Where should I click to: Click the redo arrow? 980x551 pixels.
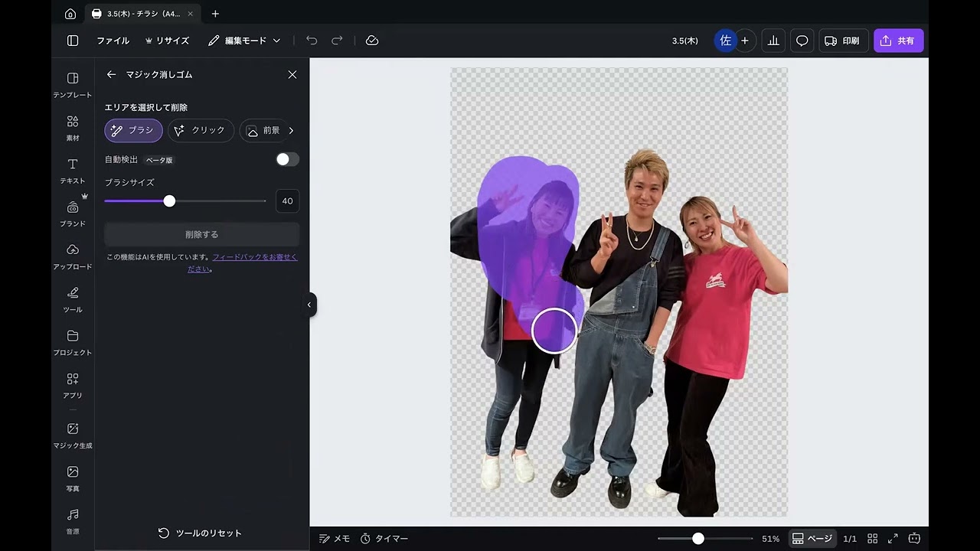(x=337, y=41)
